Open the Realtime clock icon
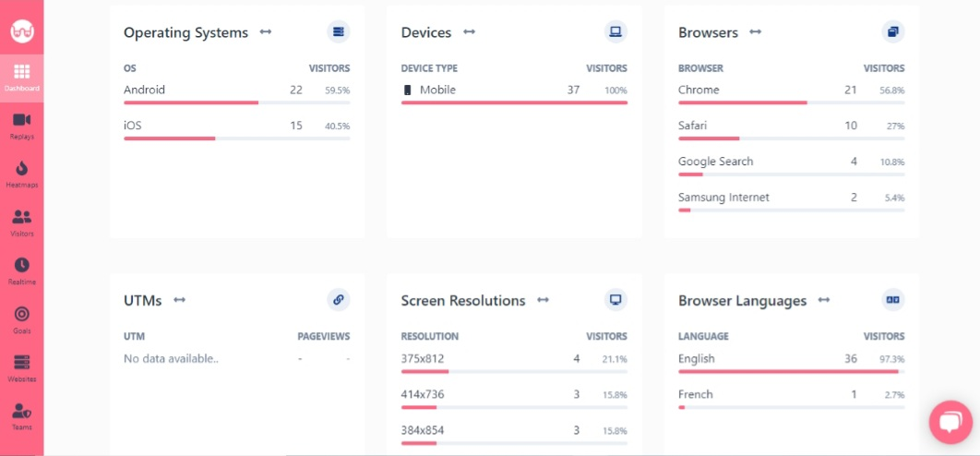Screen dimensions: 980x456 pos(22,265)
